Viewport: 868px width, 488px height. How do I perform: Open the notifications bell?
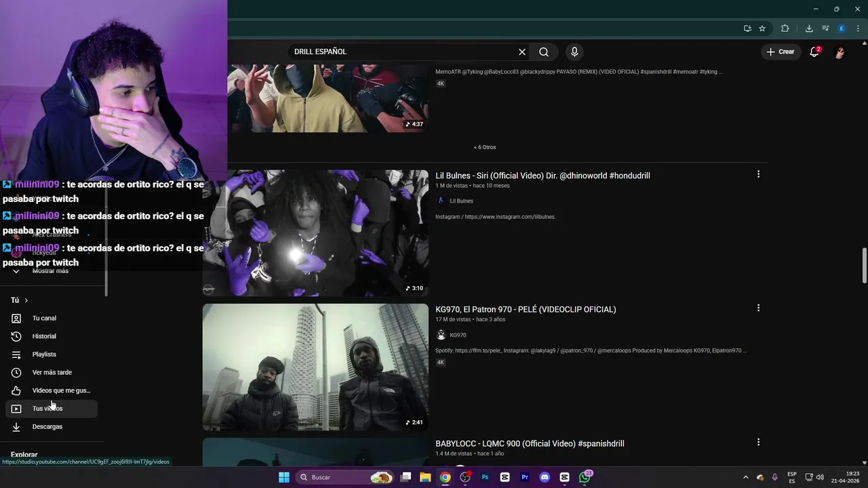(814, 52)
